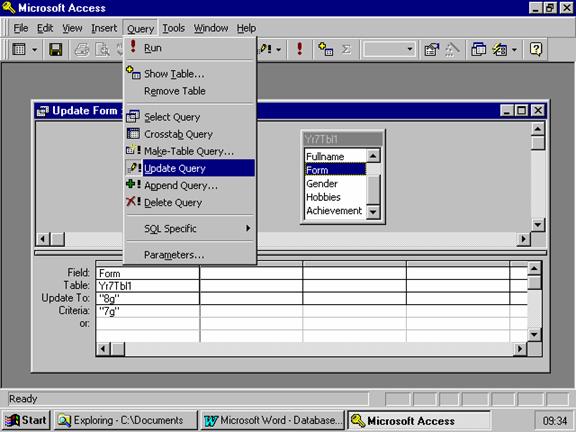
Task: Click the Build wand toolbar icon
Action: coord(452,49)
